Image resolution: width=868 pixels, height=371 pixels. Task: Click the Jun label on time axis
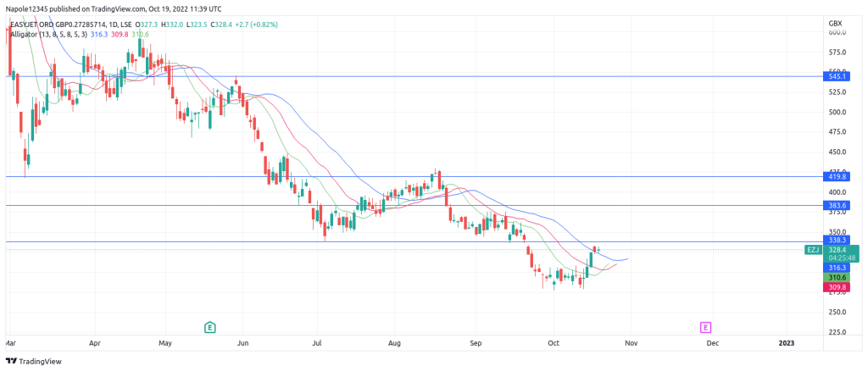pyautogui.click(x=242, y=343)
